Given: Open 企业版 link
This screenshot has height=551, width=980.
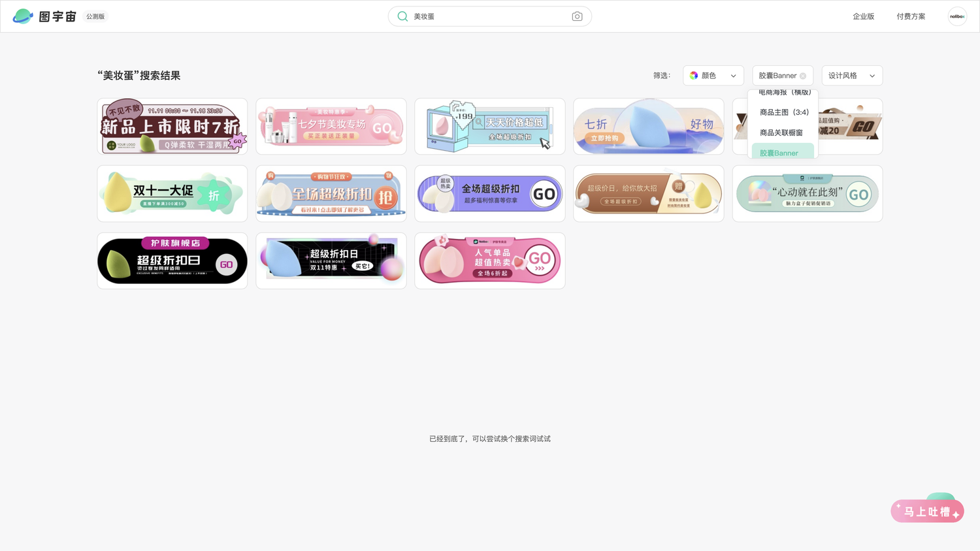Looking at the screenshot, I should [x=863, y=16].
